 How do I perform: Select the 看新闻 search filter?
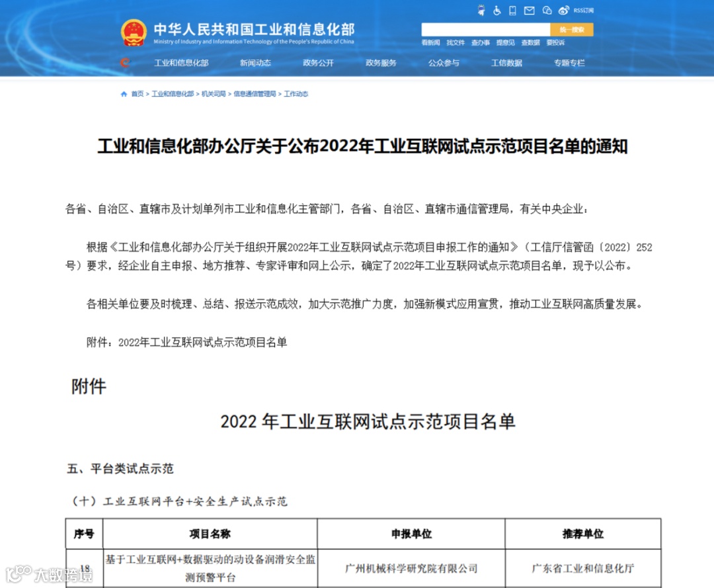click(430, 42)
